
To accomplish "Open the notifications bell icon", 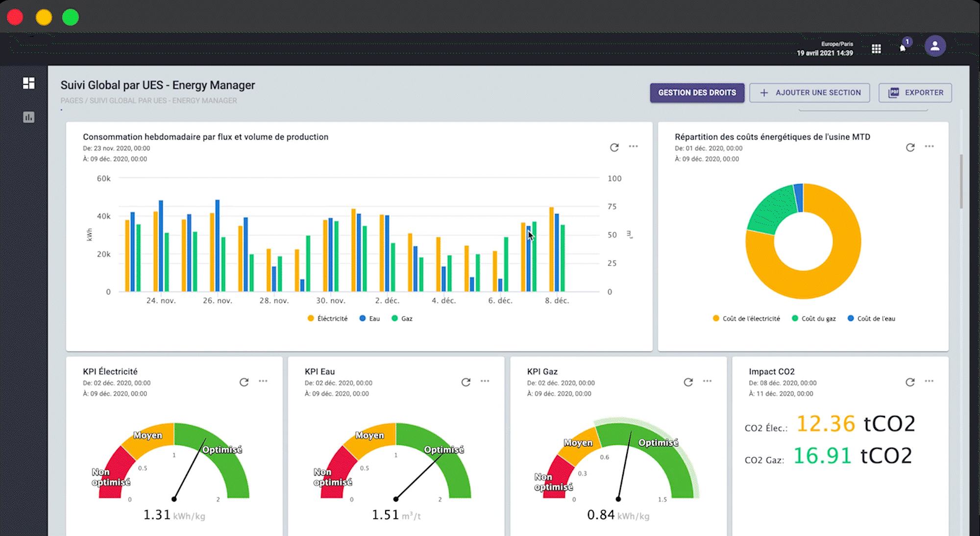I will coord(903,47).
